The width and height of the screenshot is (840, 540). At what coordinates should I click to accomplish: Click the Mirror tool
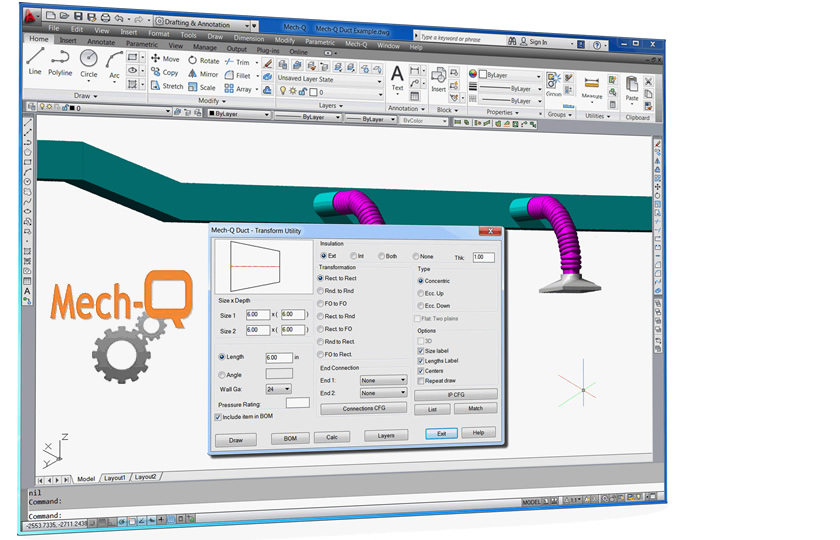[x=203, y=74]
